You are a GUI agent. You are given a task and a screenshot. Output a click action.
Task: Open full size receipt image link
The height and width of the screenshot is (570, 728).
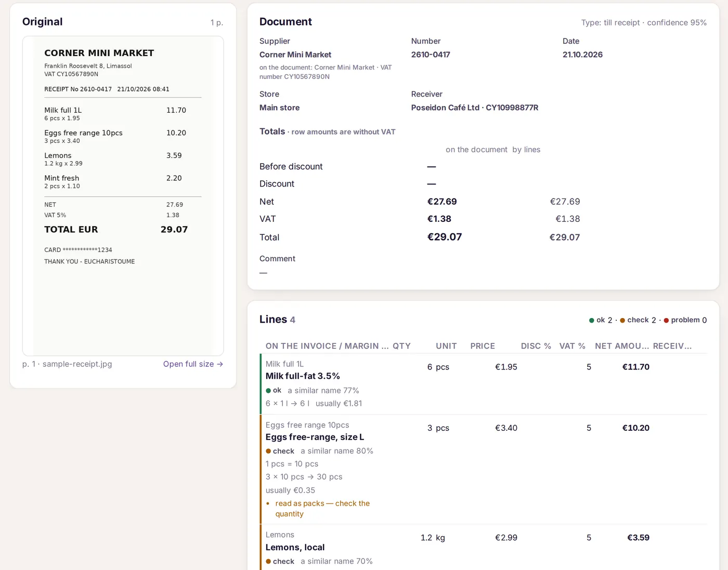[x=193, y=364]
